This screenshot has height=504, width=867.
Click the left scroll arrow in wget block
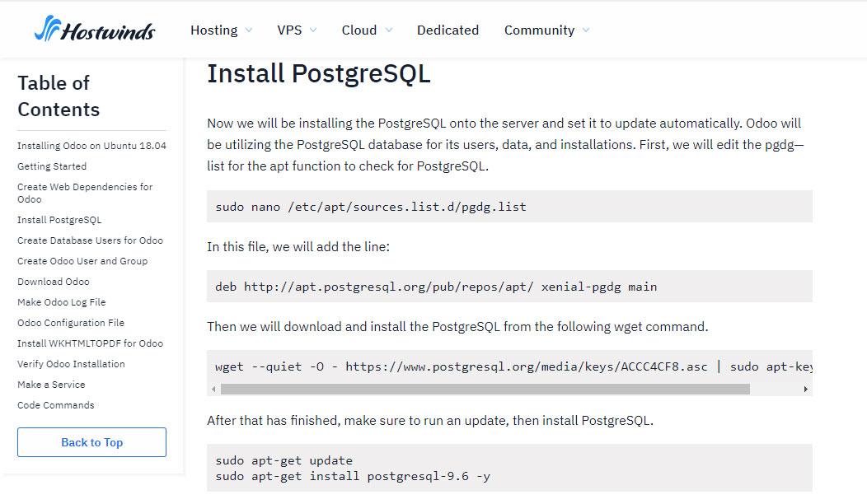click(213, 389)
